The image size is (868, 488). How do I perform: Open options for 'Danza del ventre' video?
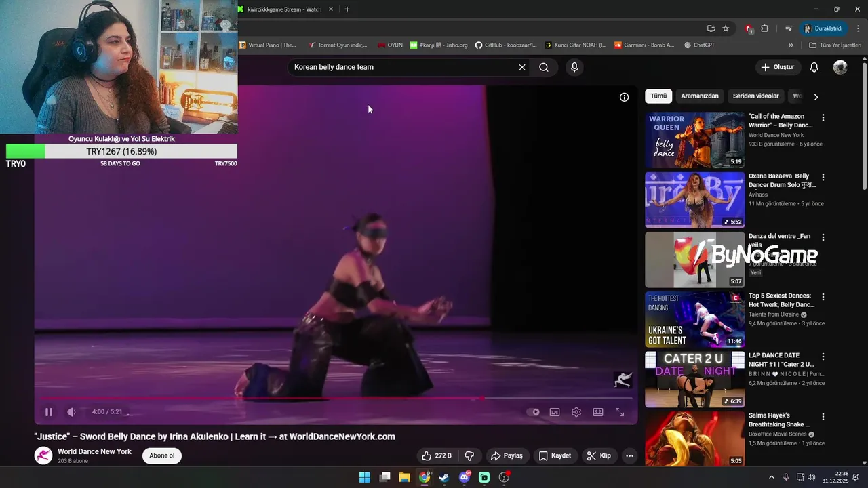(823, 237)
